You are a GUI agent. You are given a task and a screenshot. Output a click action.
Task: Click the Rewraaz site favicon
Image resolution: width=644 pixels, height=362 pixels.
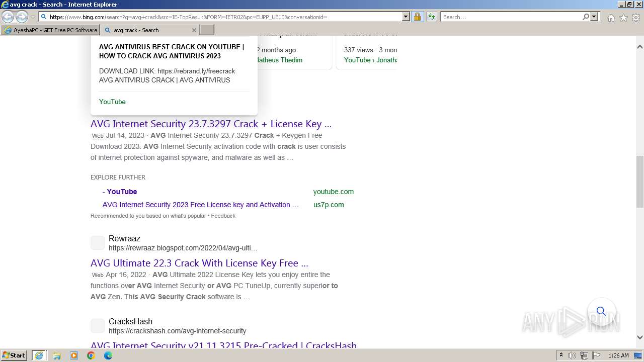point(98,243)
